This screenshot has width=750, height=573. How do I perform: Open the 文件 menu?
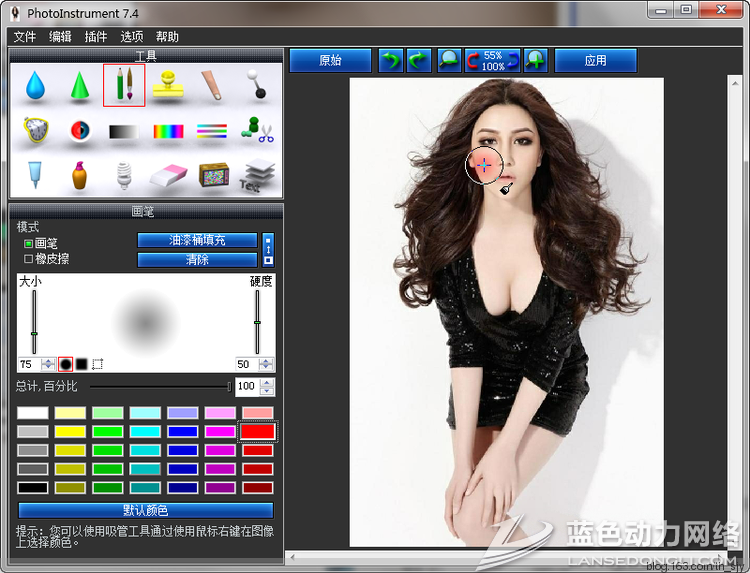(x=24, y=37)
